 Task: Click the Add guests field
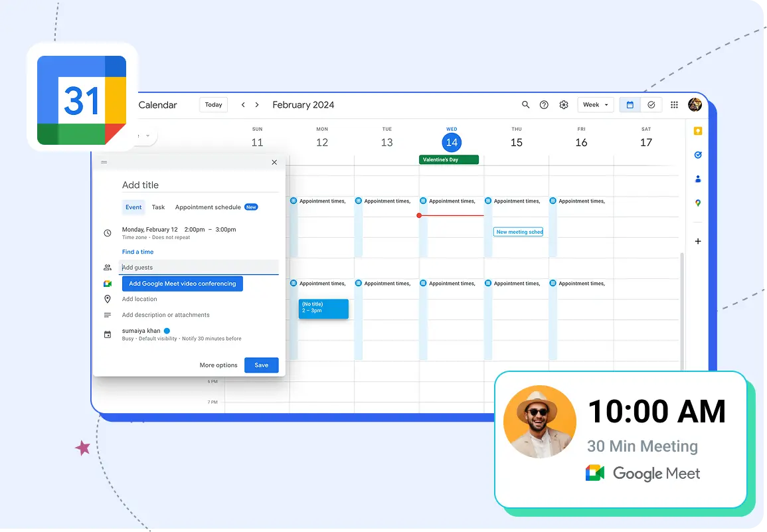pyautogui.click(x=199, y=267)
